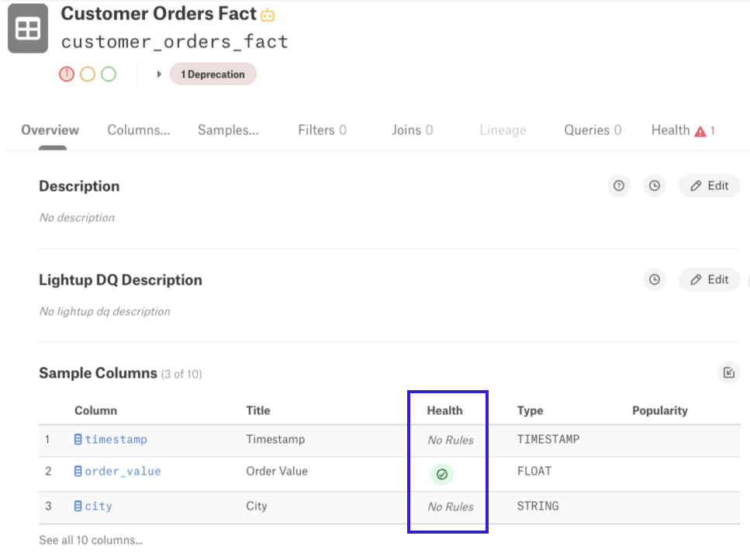The height and width of the screenshot is (560, 750).
Task: Edit the Lightup DQ Description
Action: 710,279
